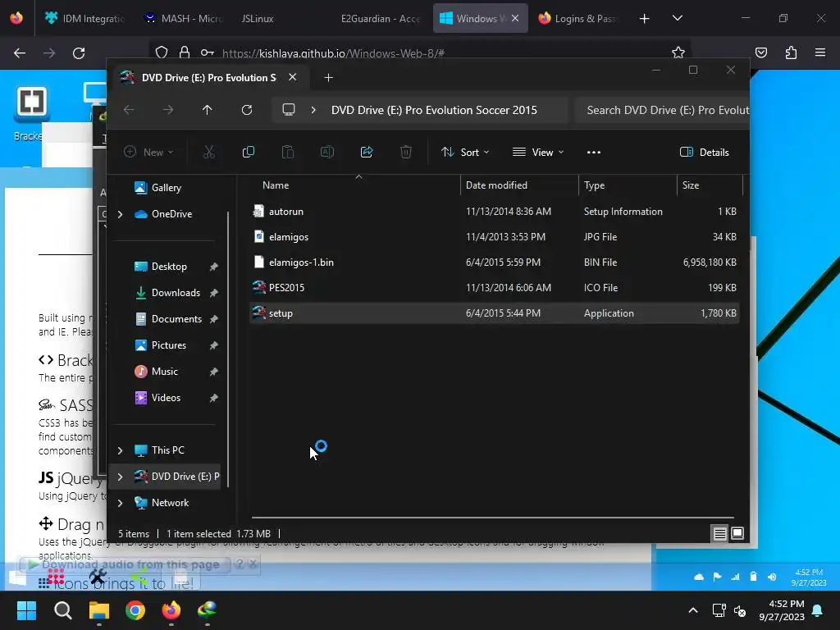This screenshot has height=630, width=840.
Task: Open a new Firefox tab
Action: [645, 19]
